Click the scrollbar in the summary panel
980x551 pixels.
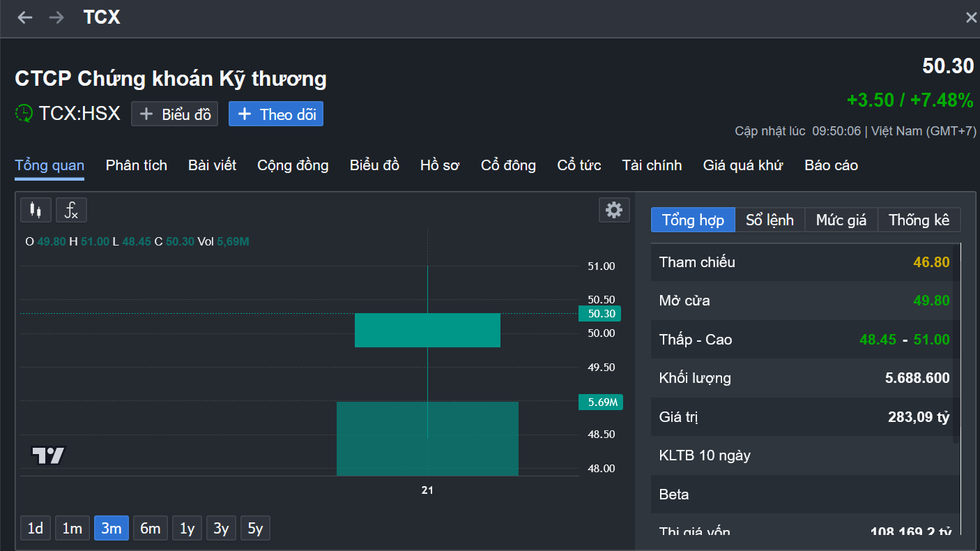956,342
